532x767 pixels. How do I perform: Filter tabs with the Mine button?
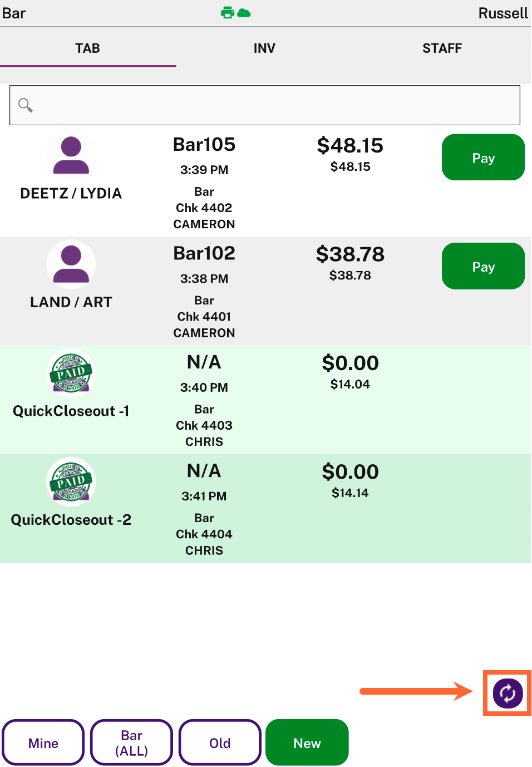43,743
